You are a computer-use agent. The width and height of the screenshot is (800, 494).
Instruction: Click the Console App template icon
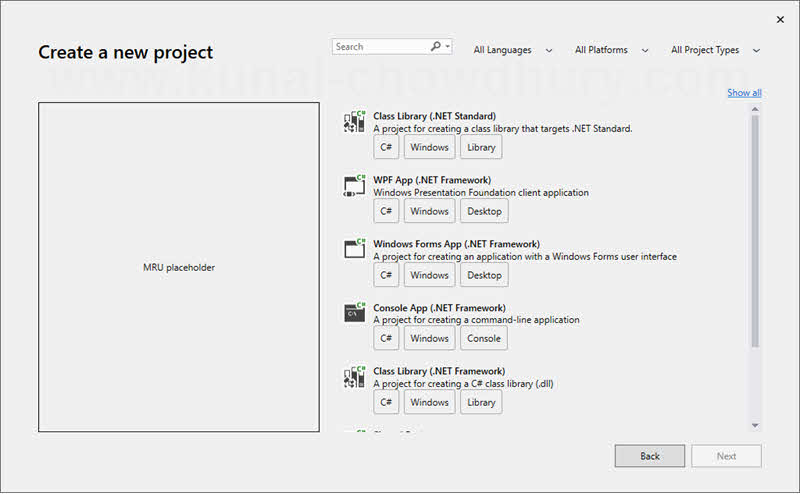pos(354,312)
